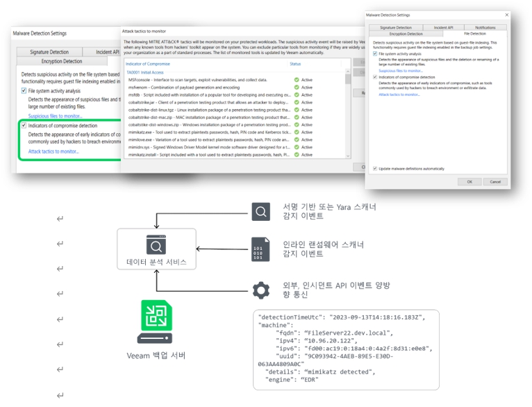Open Attack tactics to monitor link in green box
This screenshot has width=532, height=407.
53,151
